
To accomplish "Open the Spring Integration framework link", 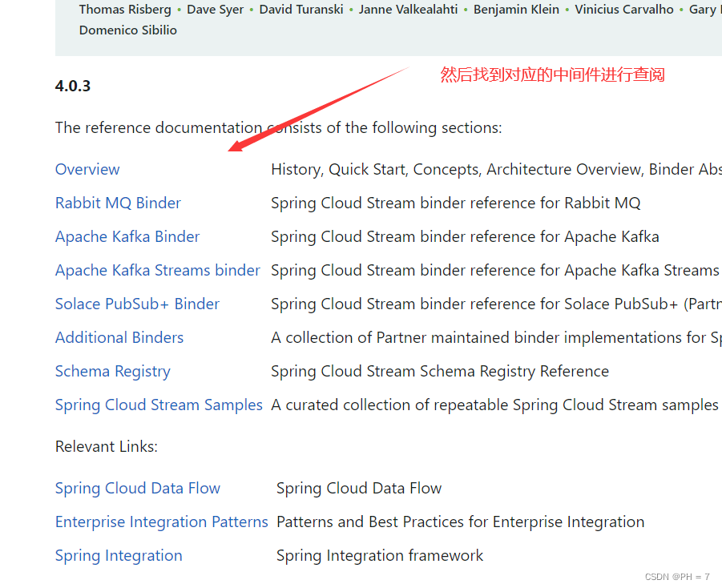I will (x=118, y=555).
